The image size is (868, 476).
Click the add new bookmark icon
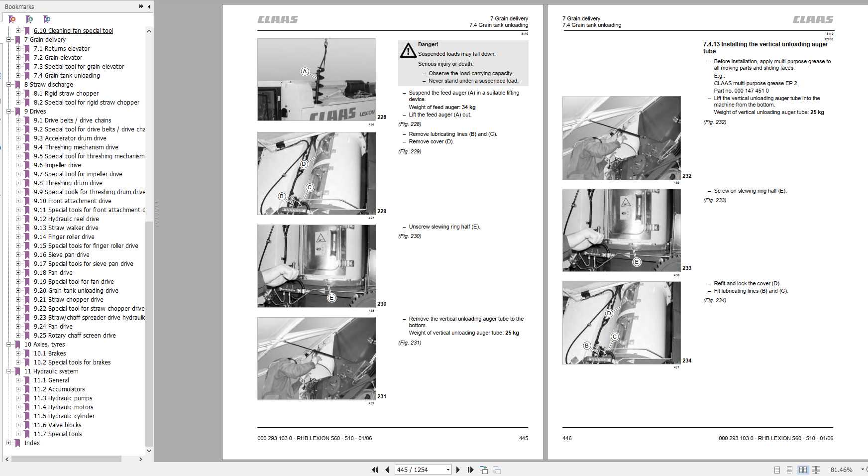[29, 19]
